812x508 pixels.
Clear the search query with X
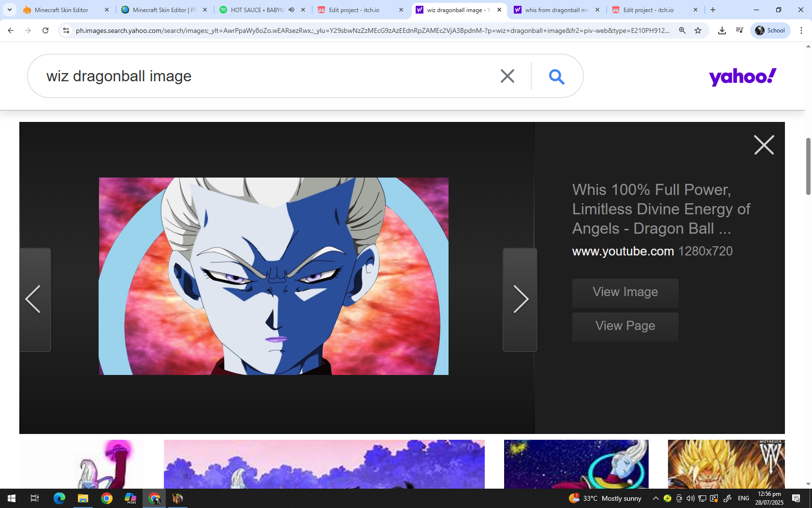[507, 76]
